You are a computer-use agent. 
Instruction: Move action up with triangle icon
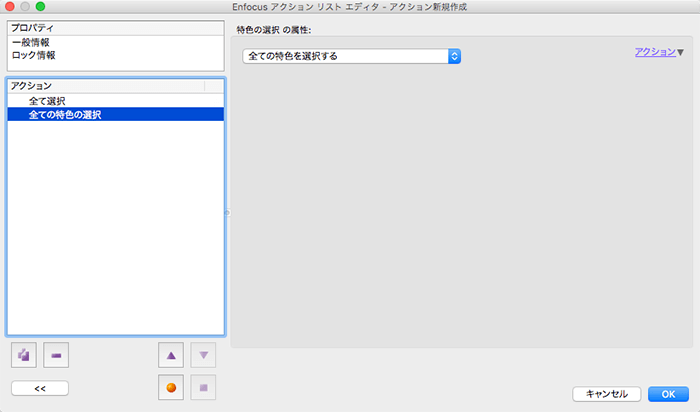click(x=171, y=355)
